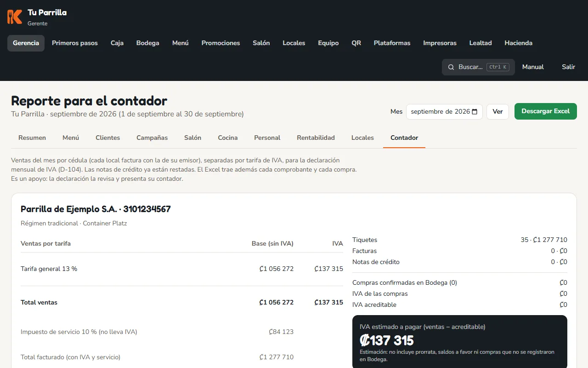Open the Cocina report tab

(x=228, y=138)
